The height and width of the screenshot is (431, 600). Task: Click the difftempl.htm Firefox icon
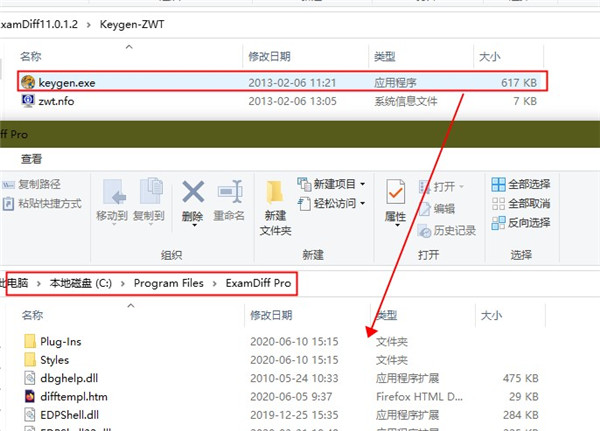pyautogui.click(x=30, y=396)
